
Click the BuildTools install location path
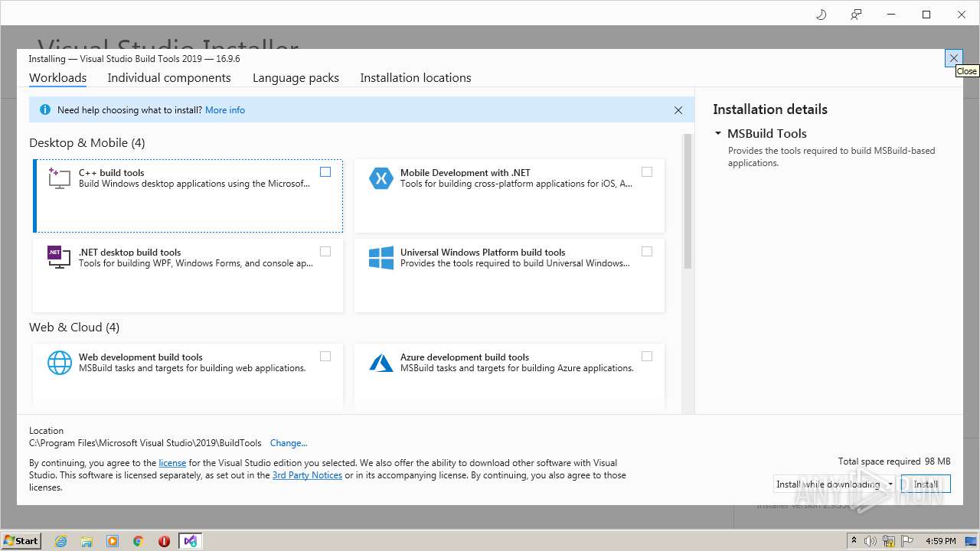(x=145, y=443)
